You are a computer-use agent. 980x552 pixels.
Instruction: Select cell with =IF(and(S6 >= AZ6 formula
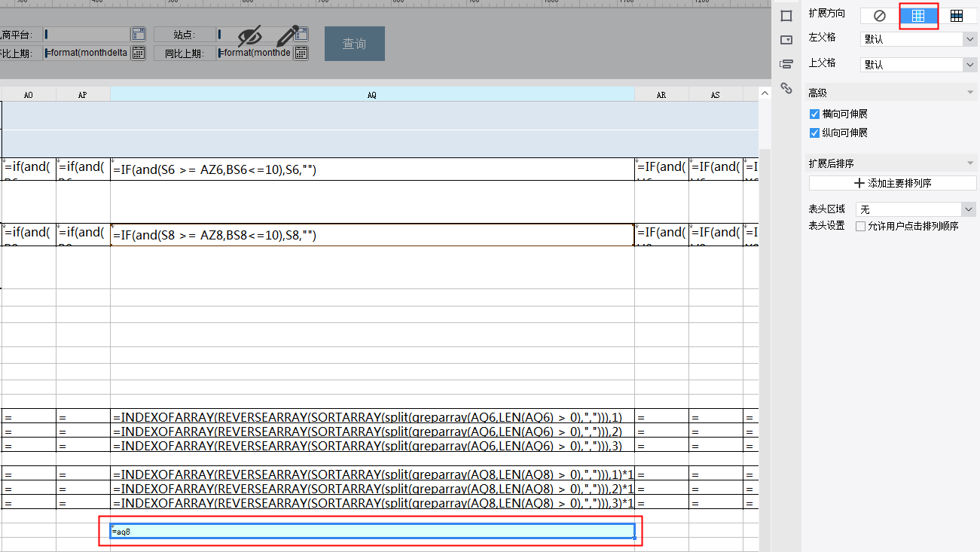point(372,169)
